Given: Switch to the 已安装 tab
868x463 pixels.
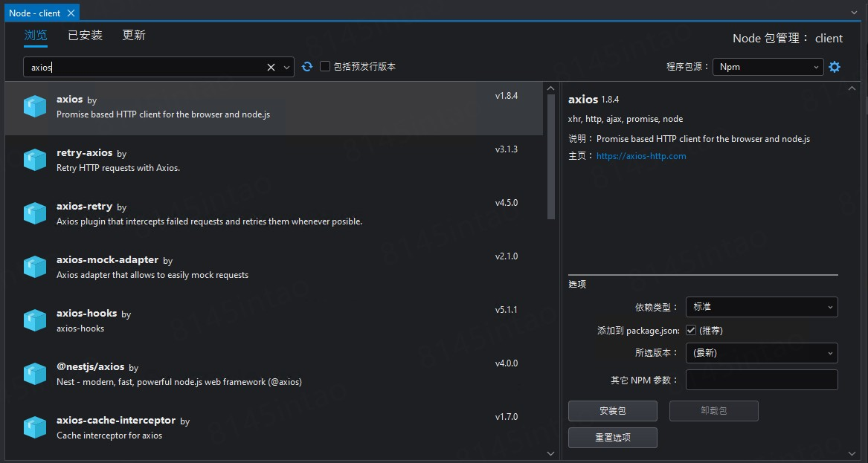Looking at the screenshot, I should [86, 36].
